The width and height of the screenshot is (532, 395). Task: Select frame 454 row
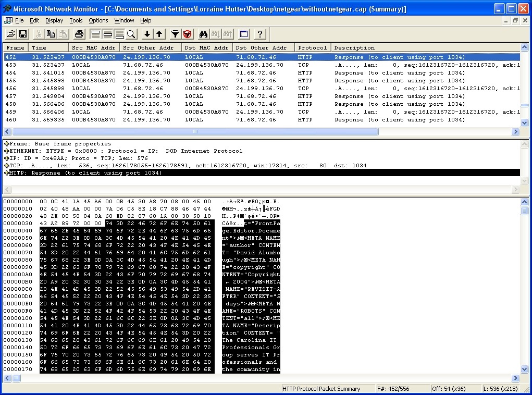point(262,72)
